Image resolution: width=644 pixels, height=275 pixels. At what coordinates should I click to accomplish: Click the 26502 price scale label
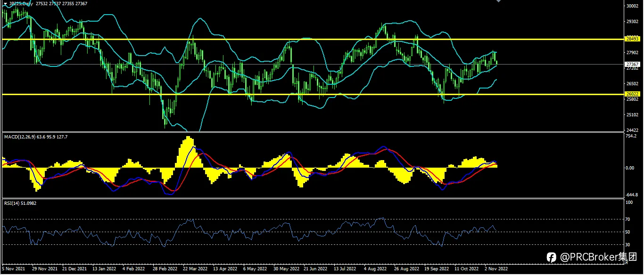pyautogui.click(x=632, y=83)
